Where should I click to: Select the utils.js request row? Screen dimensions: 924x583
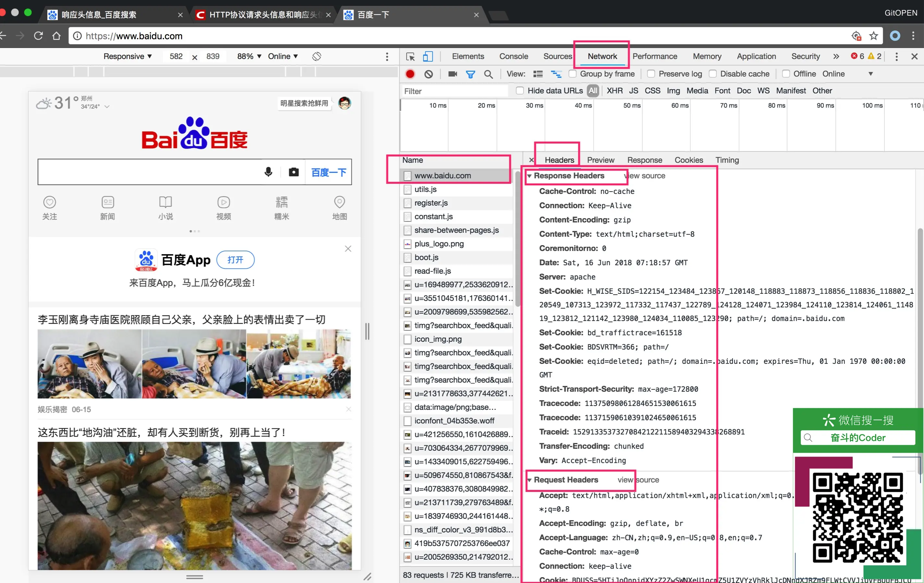pyautogui.click(x=425, y=189)
